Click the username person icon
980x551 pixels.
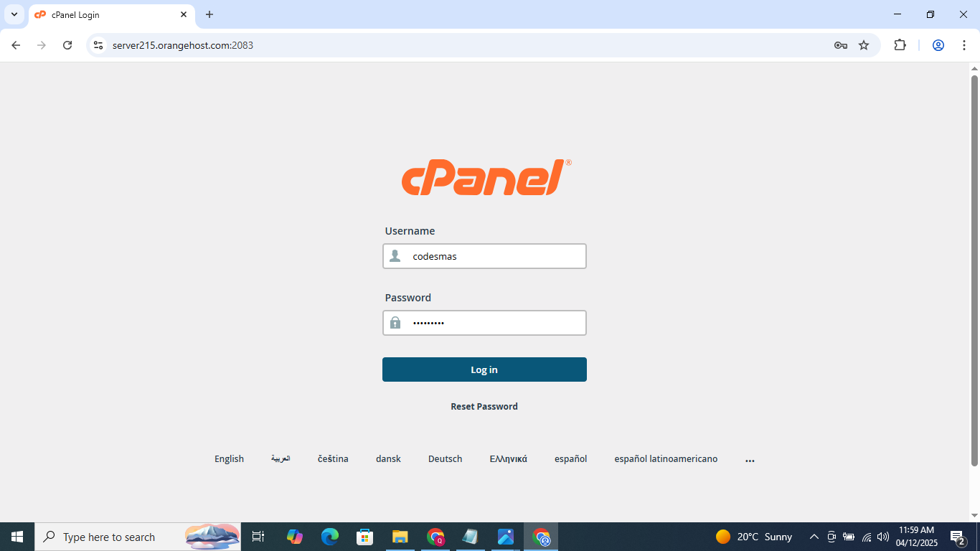tap(395, 255)
